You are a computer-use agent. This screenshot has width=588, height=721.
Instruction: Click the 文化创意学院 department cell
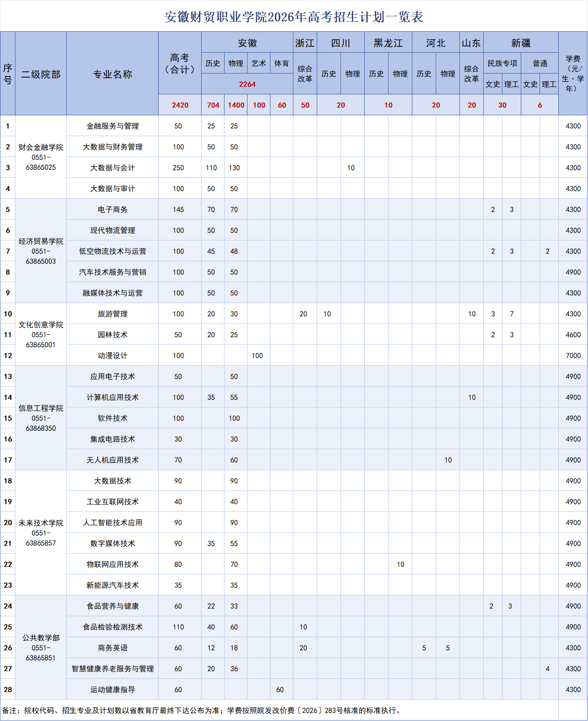tap(41, 334)
